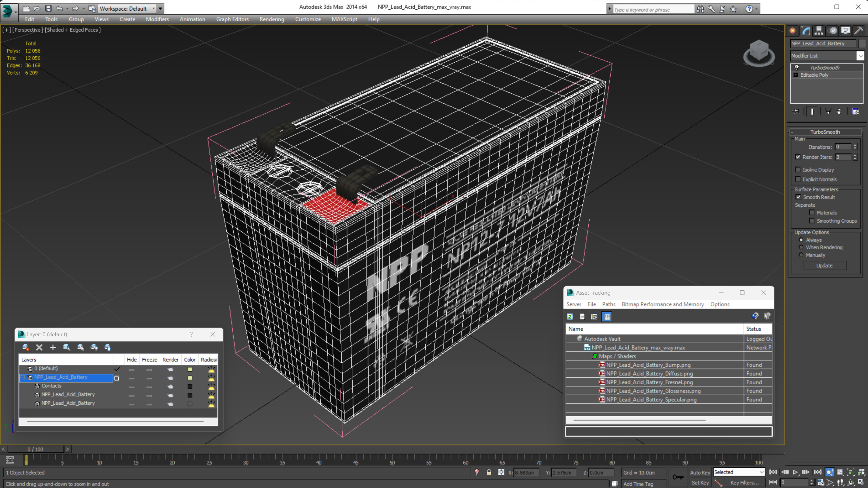
Task: Open the Rendering menu
Action: pos(271,19)
